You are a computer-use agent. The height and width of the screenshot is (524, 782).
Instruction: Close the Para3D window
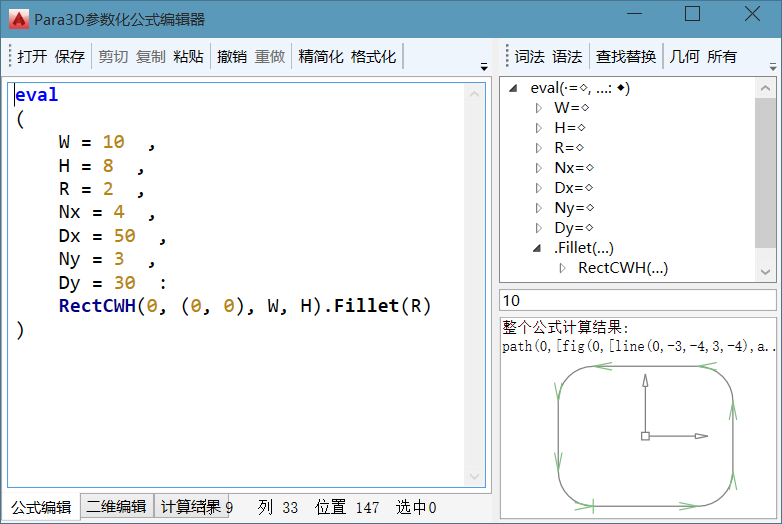[752, 14]
